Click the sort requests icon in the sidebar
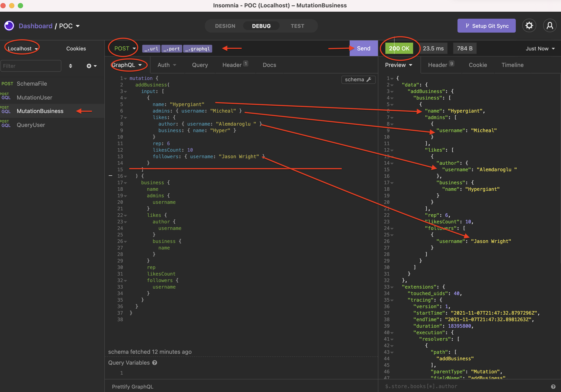This screenshot has height=392, width=561. click(x=71, y=66)
